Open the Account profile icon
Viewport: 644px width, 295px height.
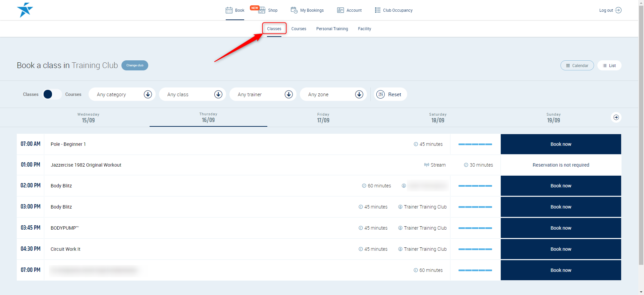click(x=340, y=10)
